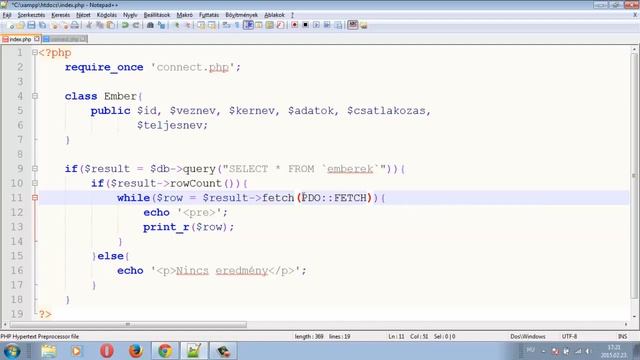640x360 pixels.
Task: Open the encoding UTF-8 status field
Action: coord(569,336)
